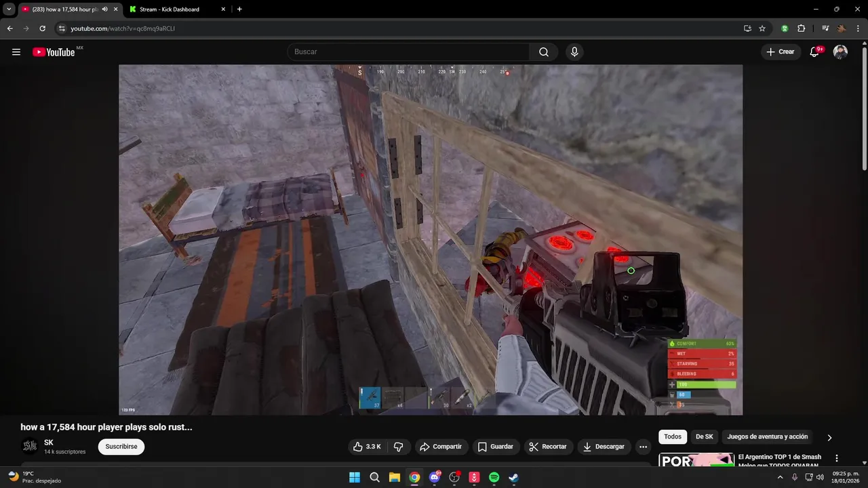Viewport: 868px width, 488px height.
Task: Open the notifications bell
Action: [x=814, y=52]
